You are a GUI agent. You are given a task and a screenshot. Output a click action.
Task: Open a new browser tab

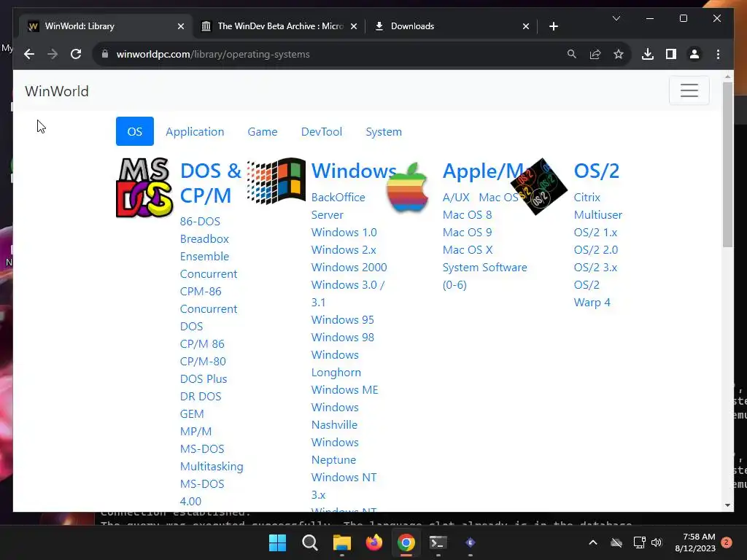point(553,26)
